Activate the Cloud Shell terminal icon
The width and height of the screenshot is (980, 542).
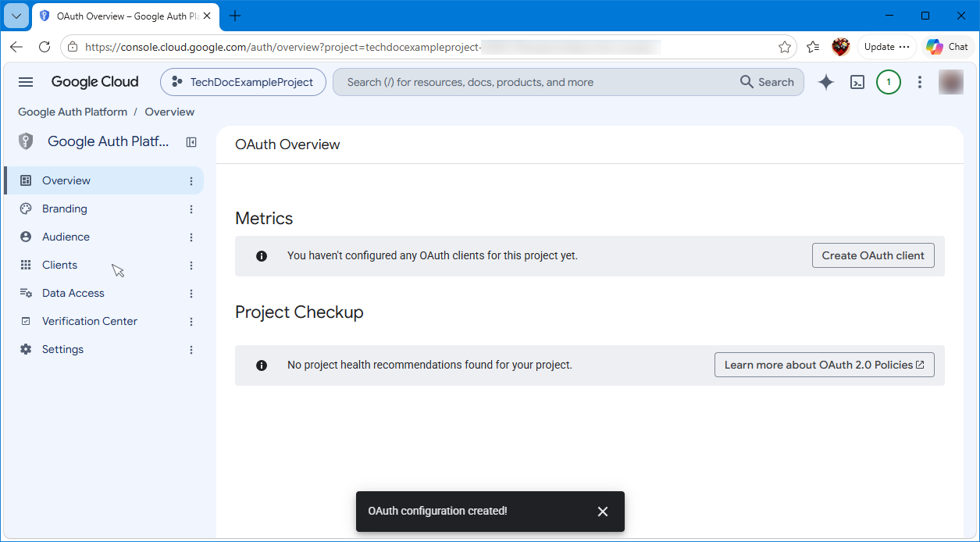(857, 82)
